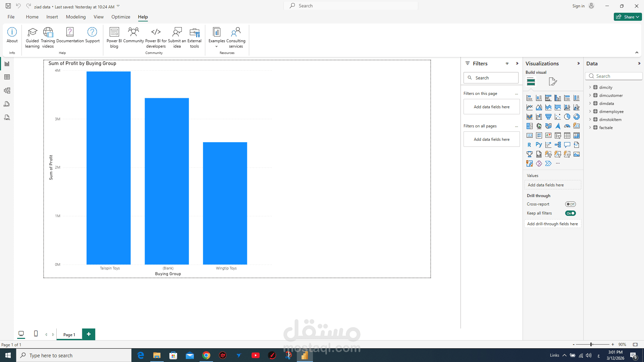Switch to the View ribbon tab
Screen dimensions: 644x362
(x=99, y=17)
